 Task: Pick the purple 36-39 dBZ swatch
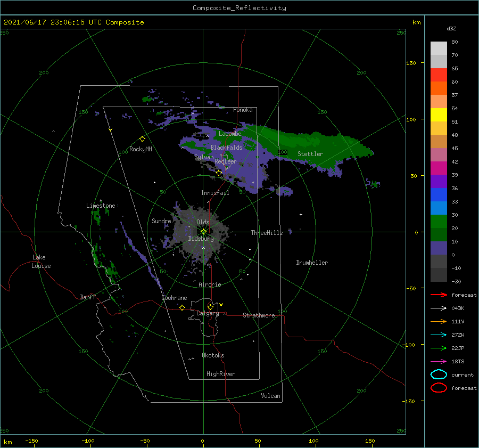(439, 181)
